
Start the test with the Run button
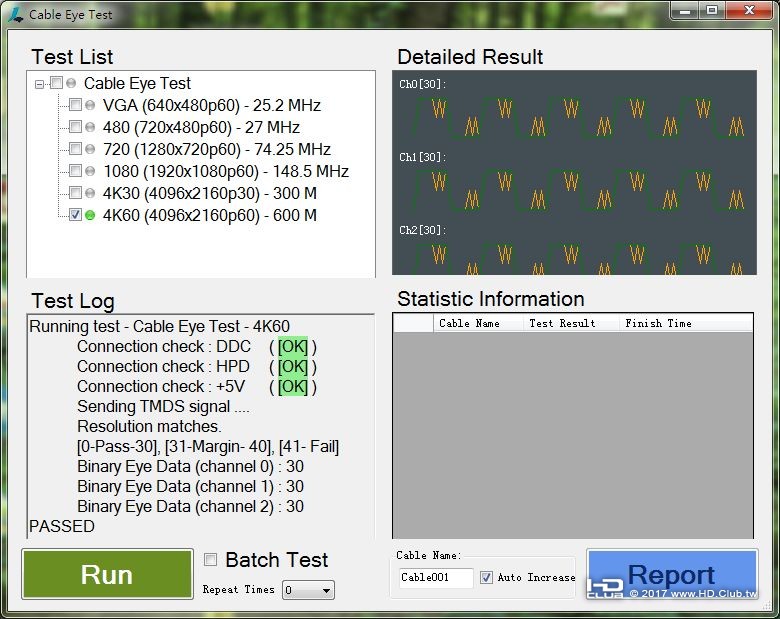click(107, 574)
